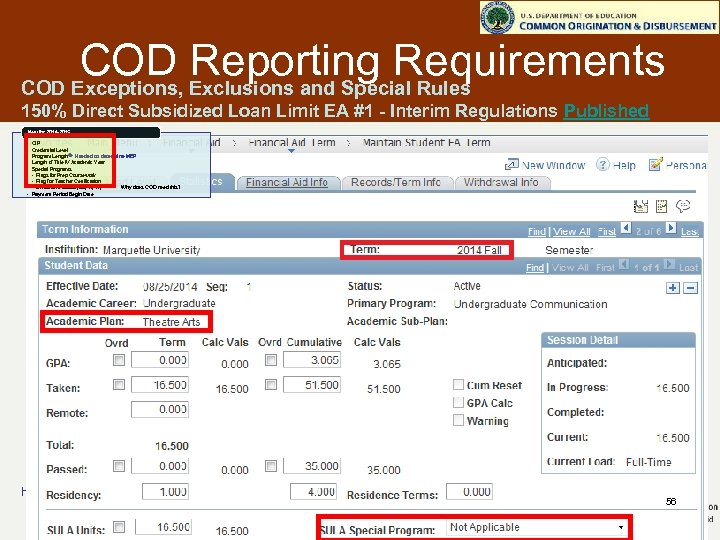Open New Window link
This screenshot has height=540, width=720.
point(553,165)
